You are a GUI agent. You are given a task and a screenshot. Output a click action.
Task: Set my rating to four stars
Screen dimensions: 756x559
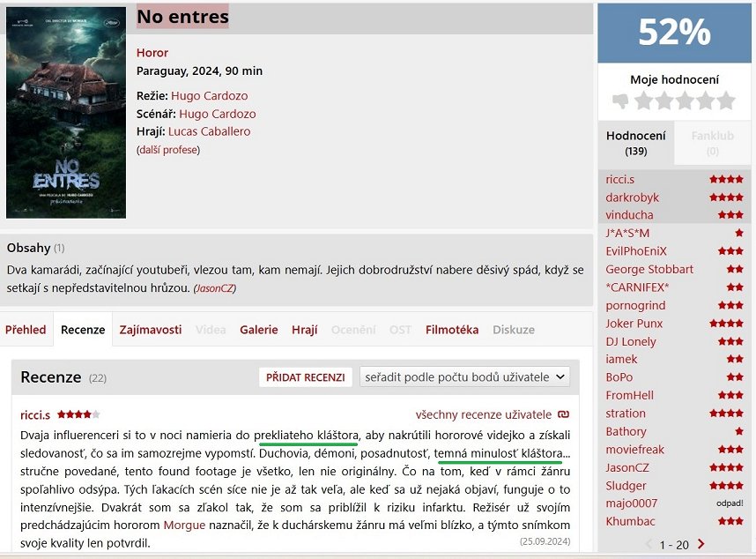705,101
